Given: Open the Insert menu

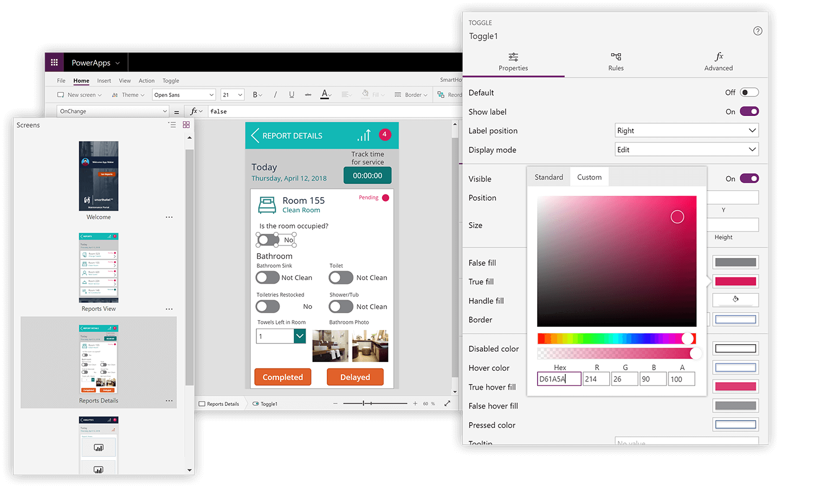Looking at the screenshot, I should [x=104, y=81].
